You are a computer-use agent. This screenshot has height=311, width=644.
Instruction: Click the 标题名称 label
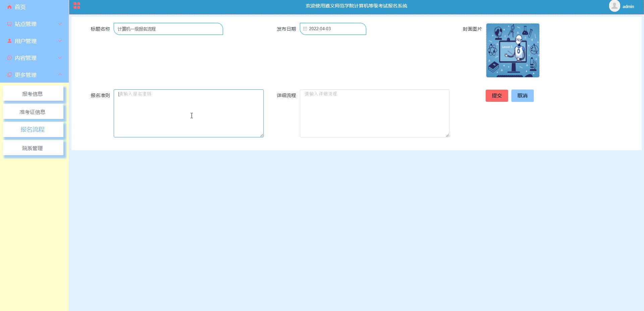pos(100,29)
